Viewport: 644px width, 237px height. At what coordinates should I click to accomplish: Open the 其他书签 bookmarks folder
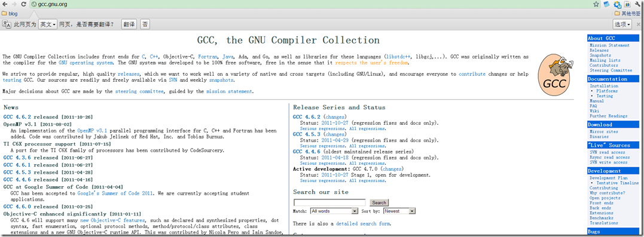click(628, 14)
